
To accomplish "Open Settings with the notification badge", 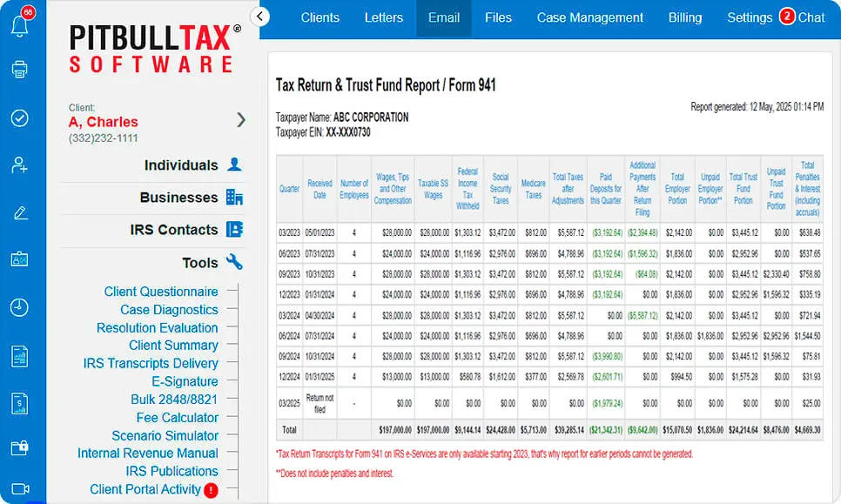I will [x=750, y=17].
